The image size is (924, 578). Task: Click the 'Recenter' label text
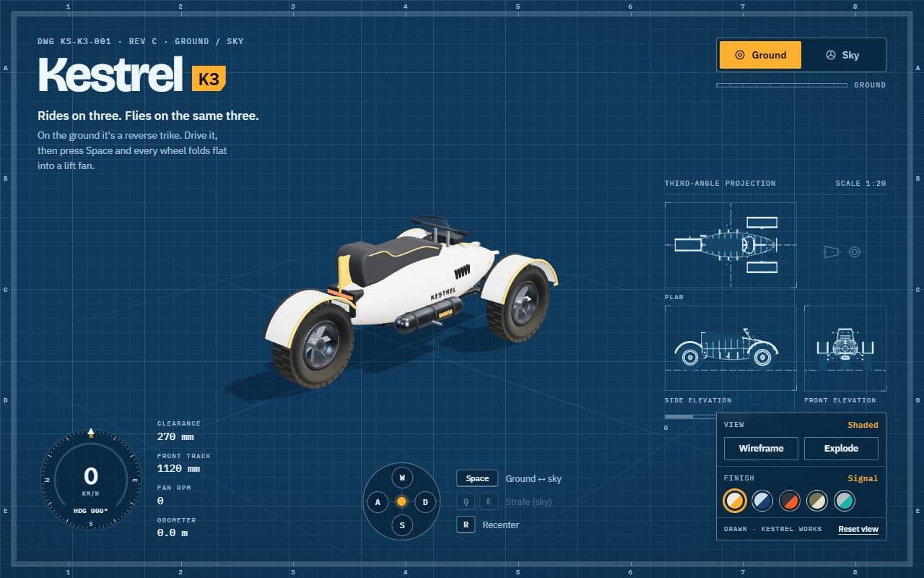coord(501,525)
